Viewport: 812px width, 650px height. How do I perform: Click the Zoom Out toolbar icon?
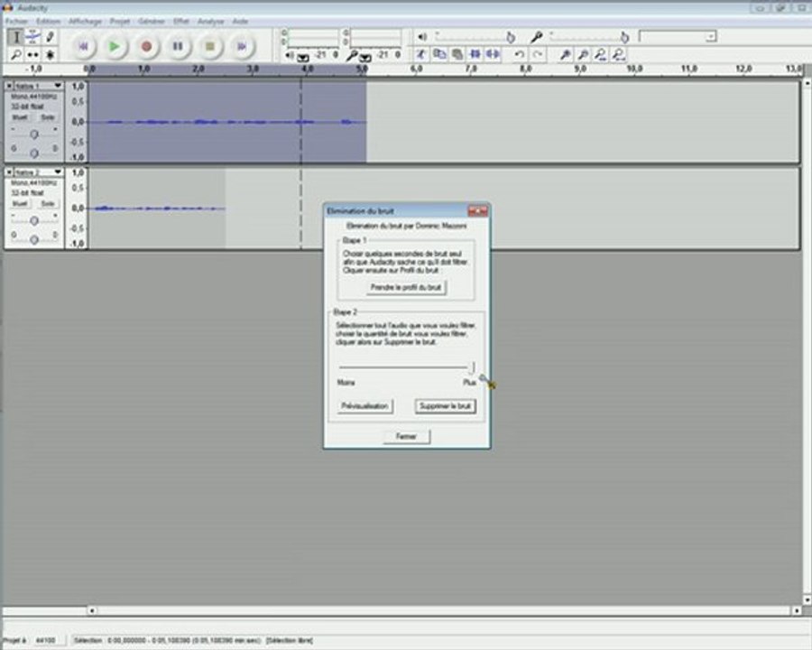(583, 54)
